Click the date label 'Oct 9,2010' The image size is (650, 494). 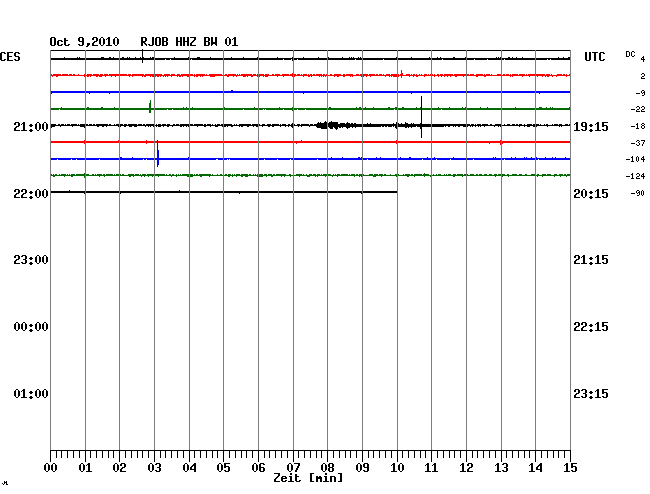point(84,42)
